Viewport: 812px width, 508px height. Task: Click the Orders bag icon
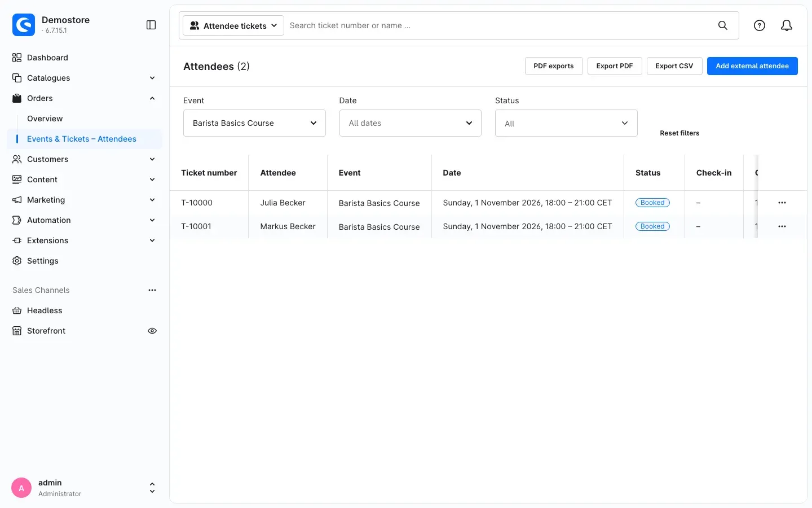pos(17,98)
